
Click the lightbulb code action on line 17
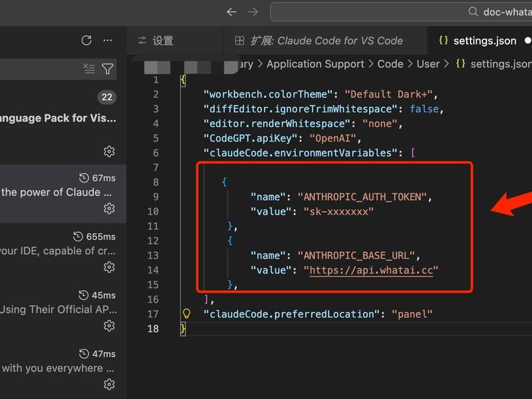coord(186,314)
